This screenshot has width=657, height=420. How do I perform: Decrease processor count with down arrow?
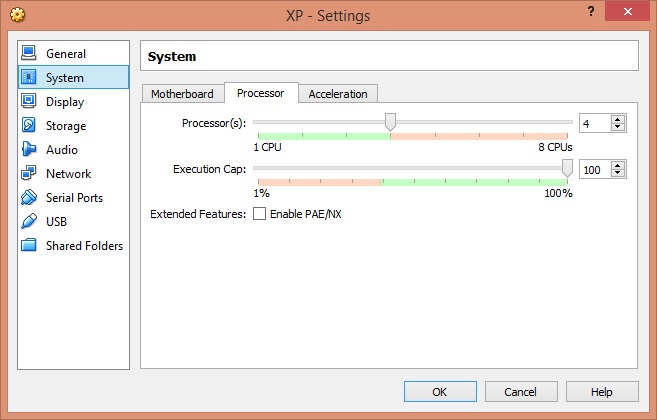pos(618,127)
